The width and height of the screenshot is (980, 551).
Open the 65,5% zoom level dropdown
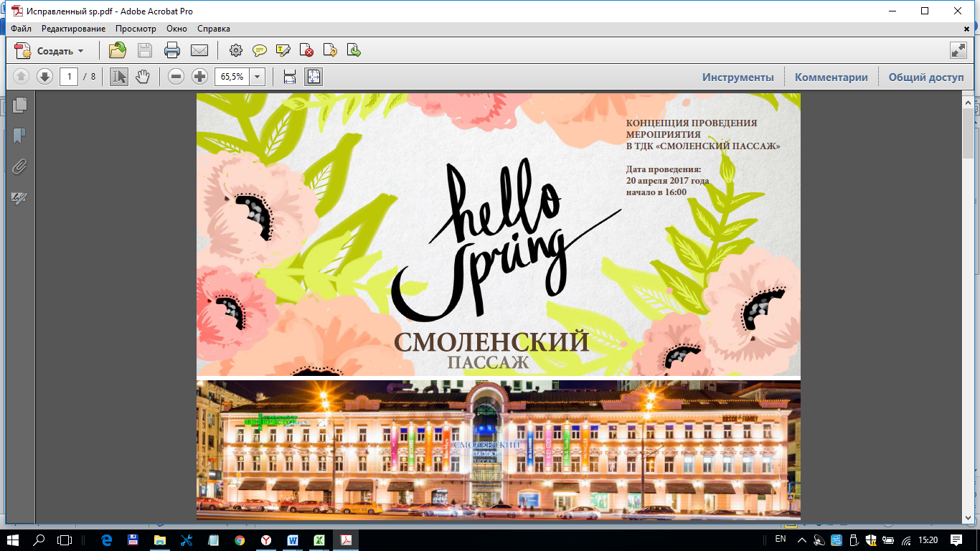pyautogui.click(x=257, y=77)
